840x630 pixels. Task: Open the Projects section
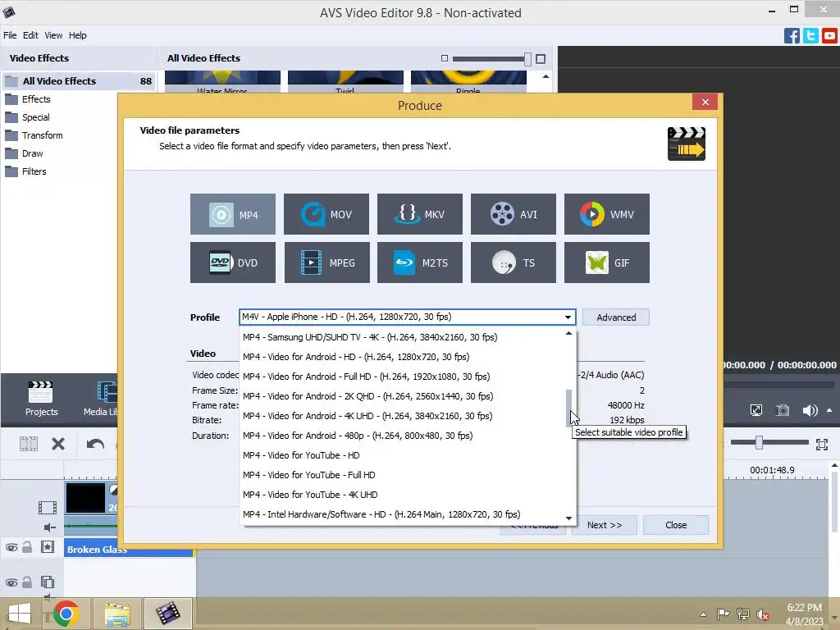41,399
